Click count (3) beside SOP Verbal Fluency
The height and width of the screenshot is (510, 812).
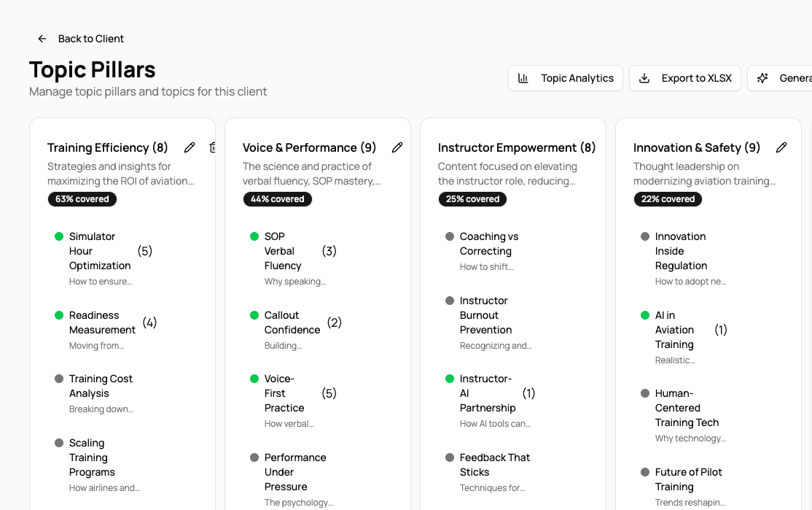(x=329, y=251)
